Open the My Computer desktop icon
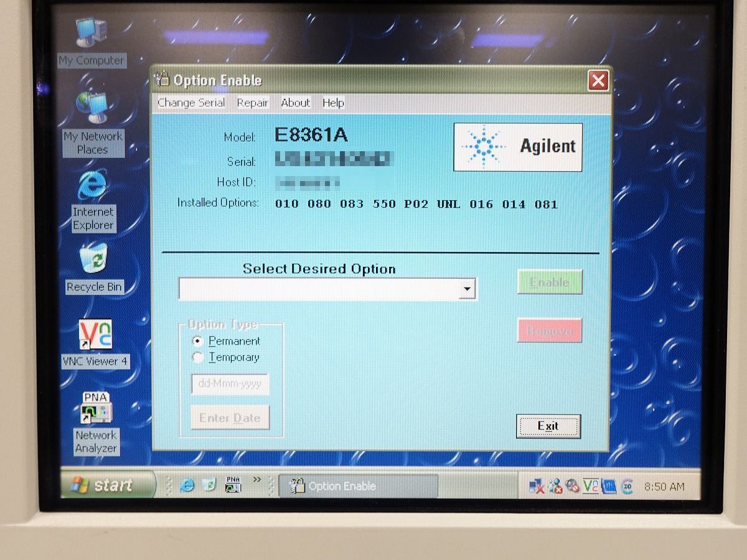Image resolution: width=747 pixels, height=560 pixels. point(92,42)
